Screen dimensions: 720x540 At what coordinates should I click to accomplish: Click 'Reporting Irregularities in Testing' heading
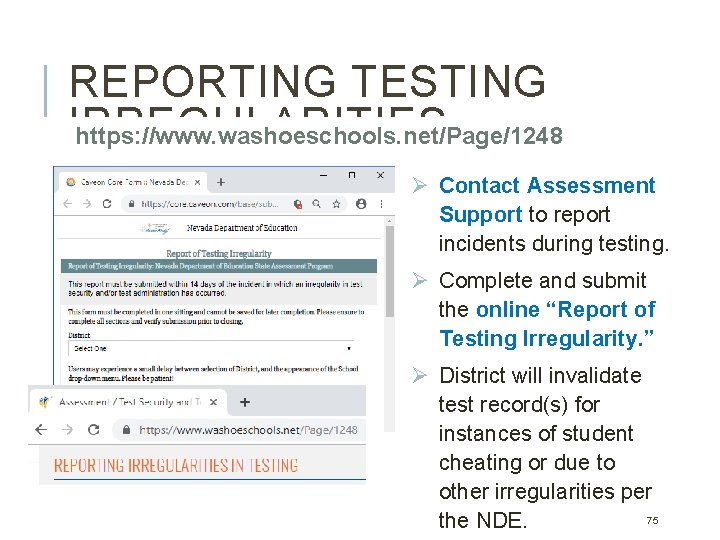(176, 465)
